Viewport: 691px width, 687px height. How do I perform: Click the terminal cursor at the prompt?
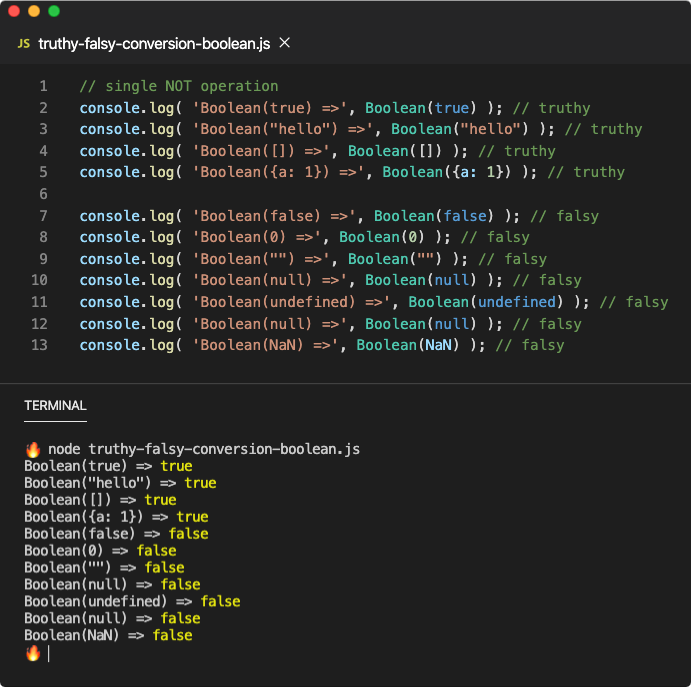pyautogui.click(x=48, y=654)
